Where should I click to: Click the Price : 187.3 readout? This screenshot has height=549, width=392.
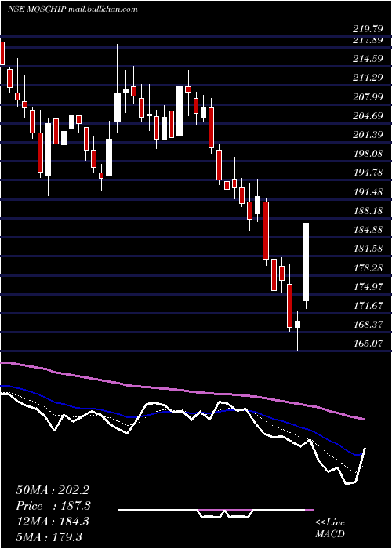(53, 506)
